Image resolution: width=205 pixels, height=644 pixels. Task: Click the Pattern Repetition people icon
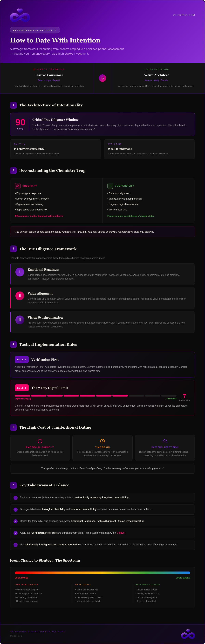165,441
